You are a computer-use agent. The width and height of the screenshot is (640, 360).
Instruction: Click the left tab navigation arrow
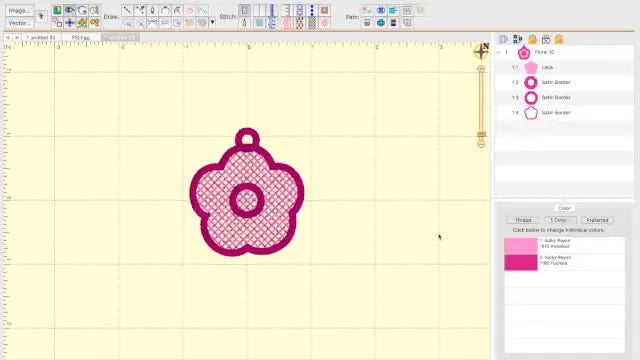coord(8,38)
